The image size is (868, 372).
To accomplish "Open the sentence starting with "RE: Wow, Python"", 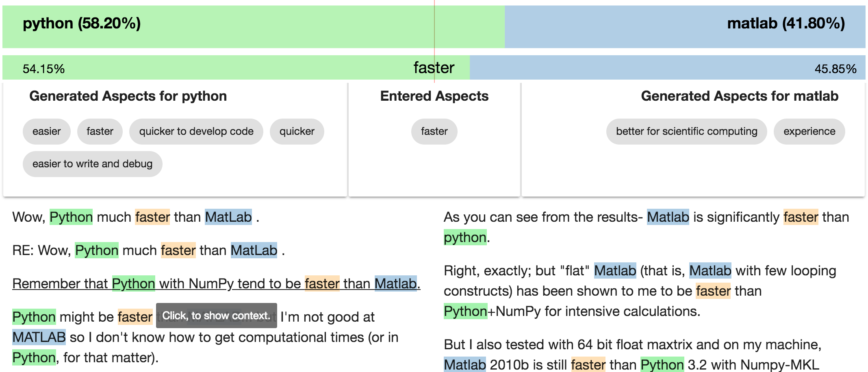I will click(x=148, y=251).
